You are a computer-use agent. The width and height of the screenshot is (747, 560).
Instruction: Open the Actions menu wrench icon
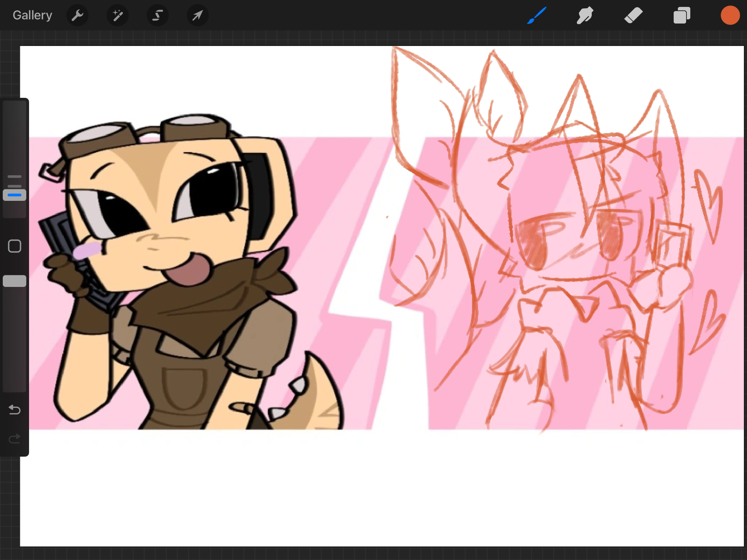point(77,15)
